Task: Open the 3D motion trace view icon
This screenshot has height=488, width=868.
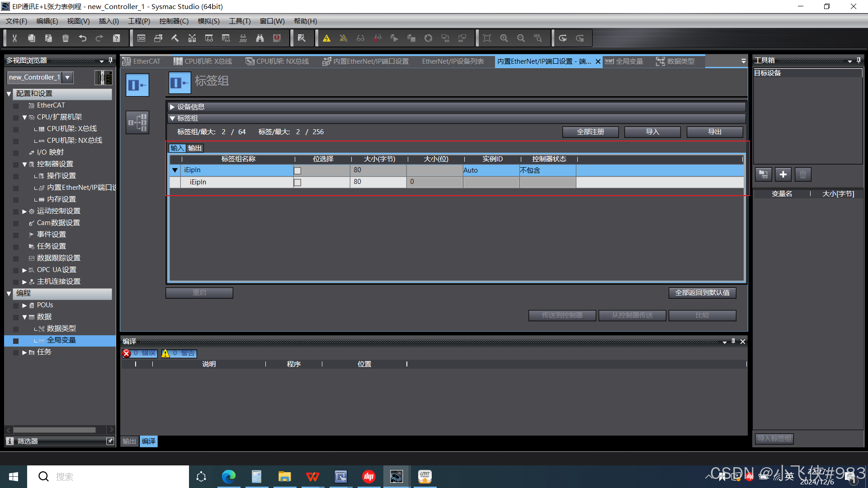Action: 141,38
